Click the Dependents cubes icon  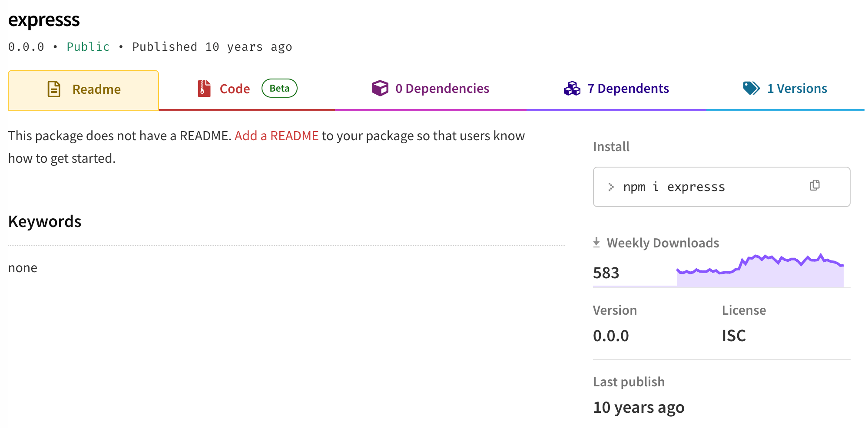pyautogui.click(x=572, y=89)
